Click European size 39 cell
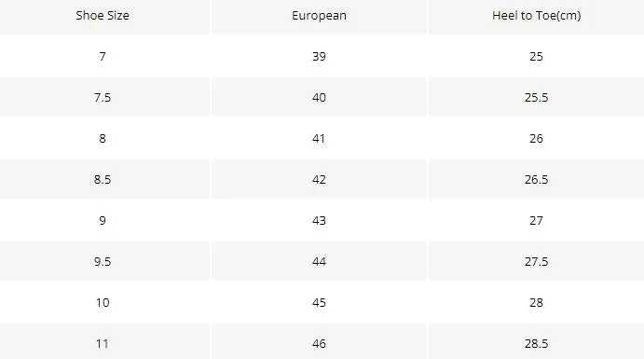Viewport: 644px width, 359px height. (x=319, y=56)
